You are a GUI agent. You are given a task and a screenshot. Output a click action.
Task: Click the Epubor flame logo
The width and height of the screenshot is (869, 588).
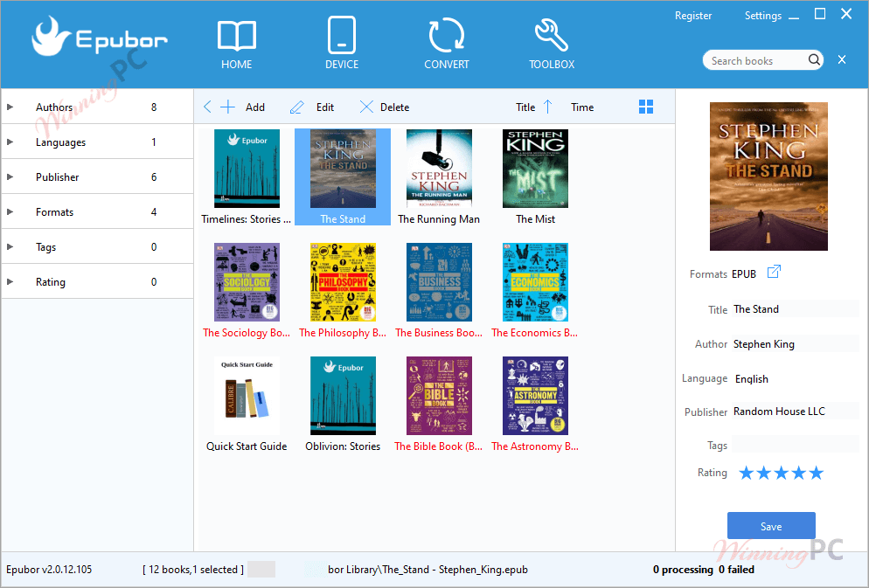point(51,37)
